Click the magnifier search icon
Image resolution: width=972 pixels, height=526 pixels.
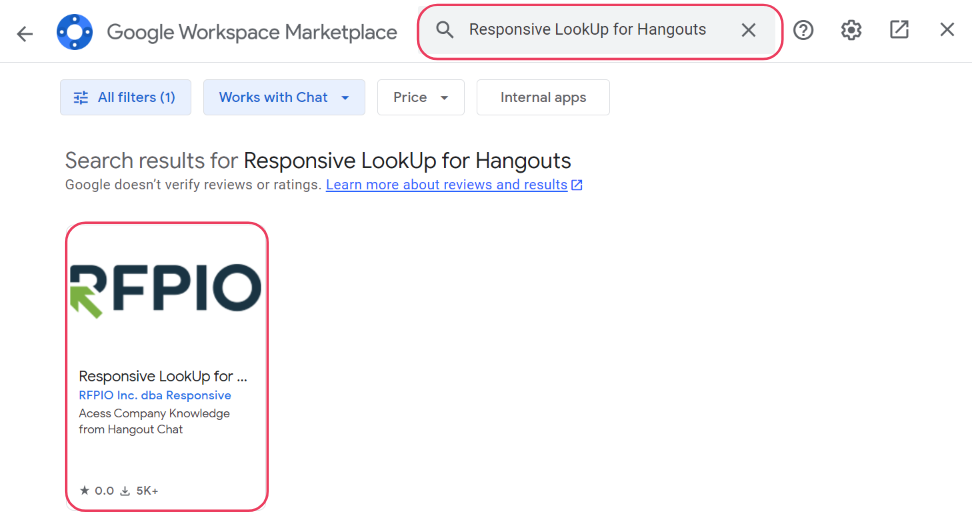pos(444,30)
